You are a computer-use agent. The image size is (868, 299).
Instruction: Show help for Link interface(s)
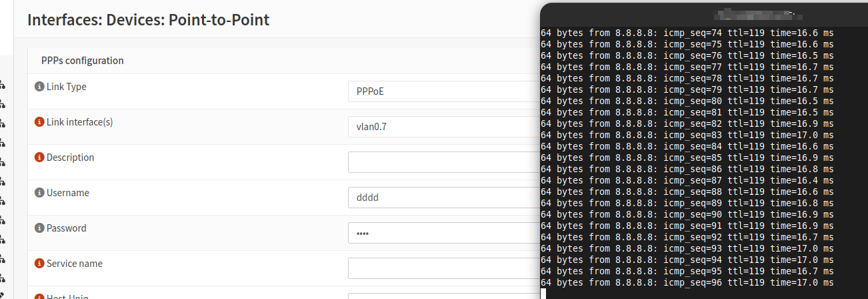39,122
